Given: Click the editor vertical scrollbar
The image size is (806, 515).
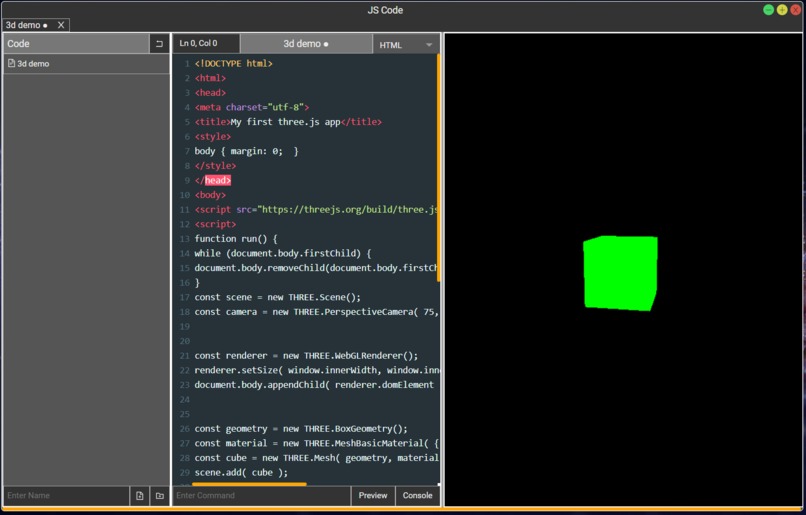Looking at the screenshot, I should tap(438, 168).
